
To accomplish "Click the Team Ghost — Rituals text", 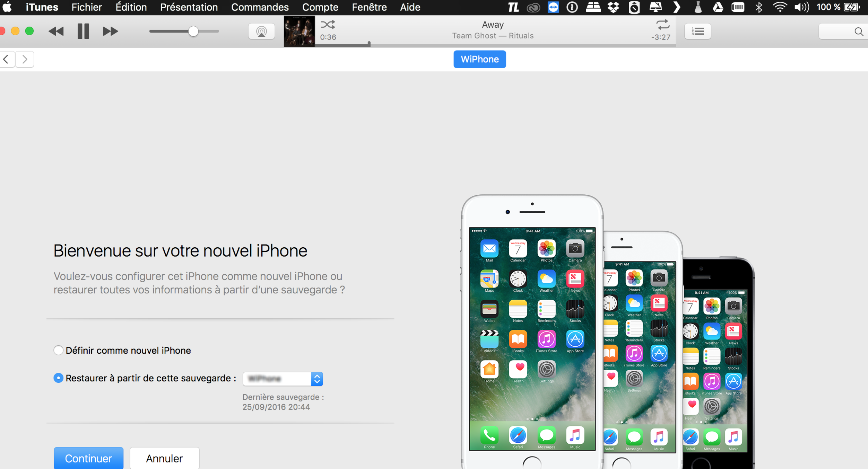I will (493, 36).
